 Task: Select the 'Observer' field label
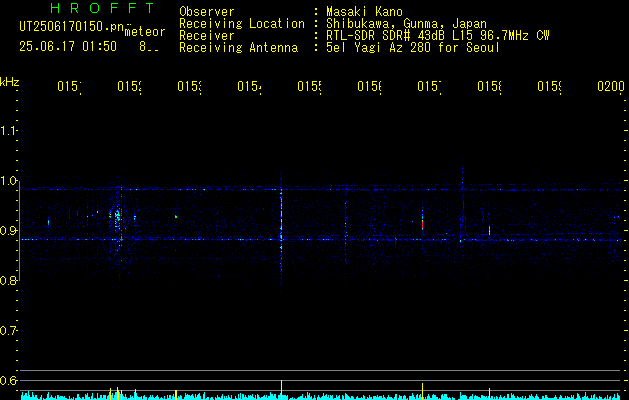click(x=207, y=12)
